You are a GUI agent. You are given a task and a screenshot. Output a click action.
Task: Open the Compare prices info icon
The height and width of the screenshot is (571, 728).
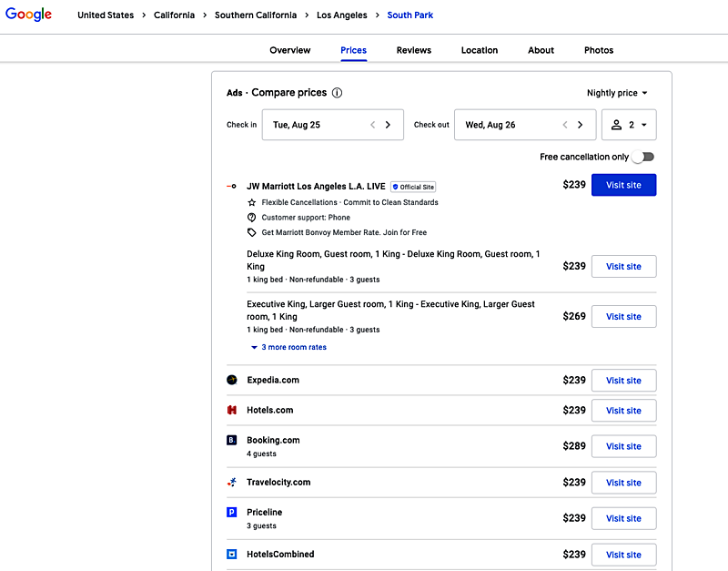337,93
